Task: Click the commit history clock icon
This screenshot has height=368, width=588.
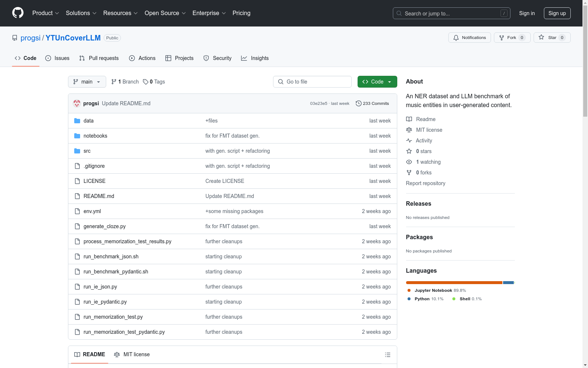Action: pyautogui.click(x=359, y=103)
